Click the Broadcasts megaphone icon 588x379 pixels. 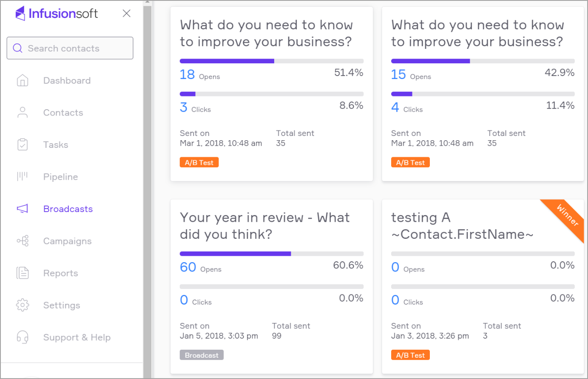(23, 209)
